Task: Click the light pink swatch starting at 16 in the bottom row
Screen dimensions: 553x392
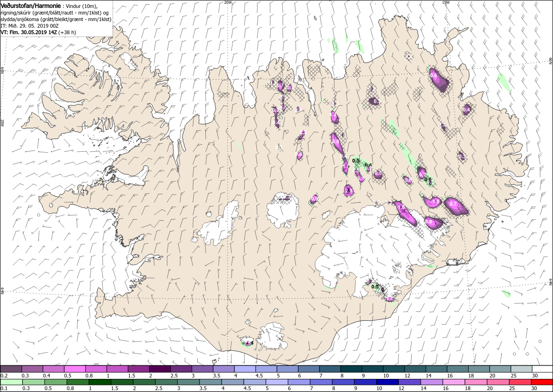Action: 454,382
